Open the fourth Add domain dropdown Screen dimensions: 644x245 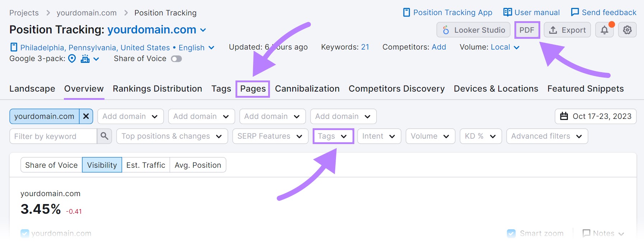tap(344, 116)
